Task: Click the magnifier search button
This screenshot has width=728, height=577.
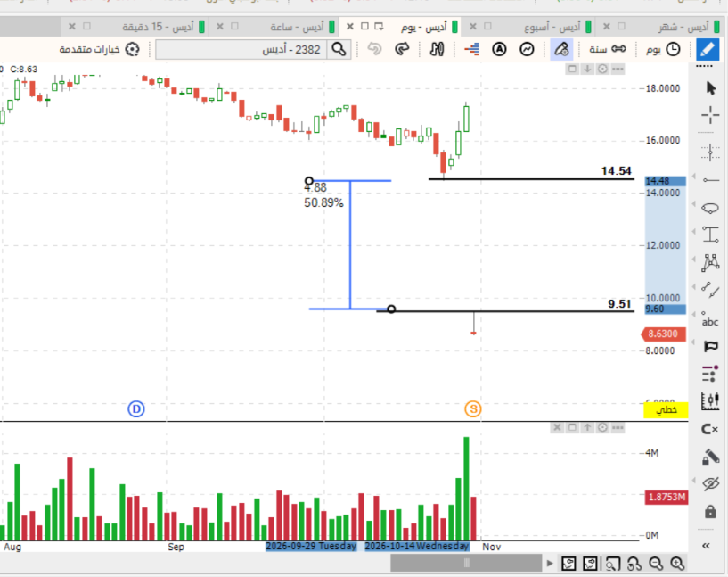Action: point(339,49)
